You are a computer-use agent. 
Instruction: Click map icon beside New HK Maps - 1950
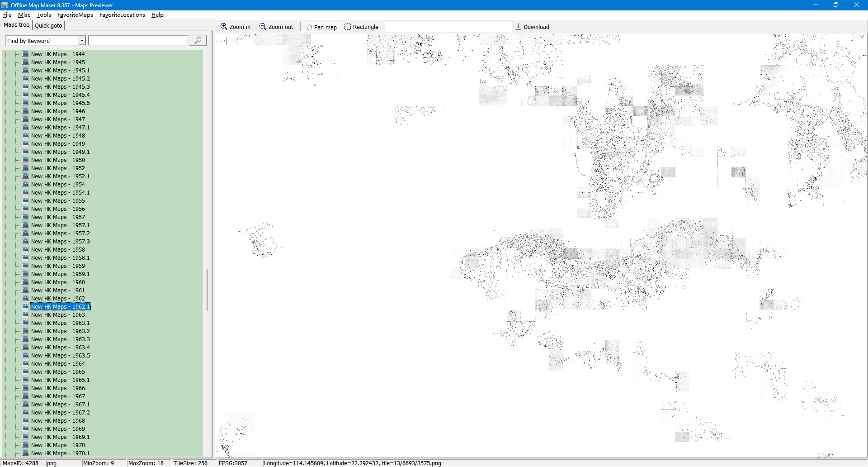tap(25, 160)
